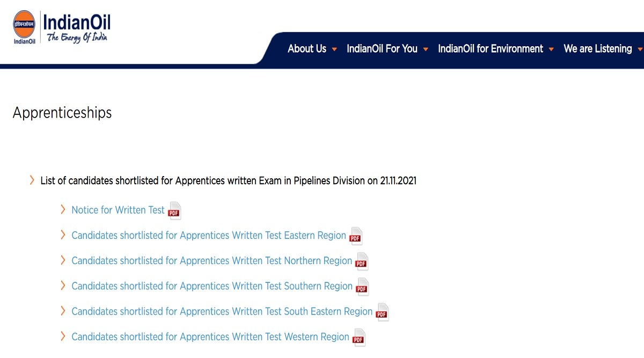Click the IndianOil logo

[x=62, y=28]
